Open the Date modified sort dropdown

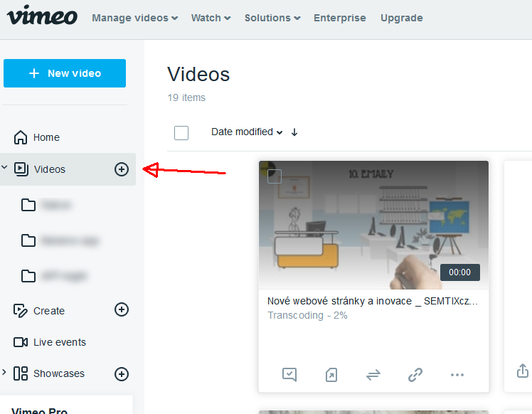pyautogui.click(x=247, y=132)
